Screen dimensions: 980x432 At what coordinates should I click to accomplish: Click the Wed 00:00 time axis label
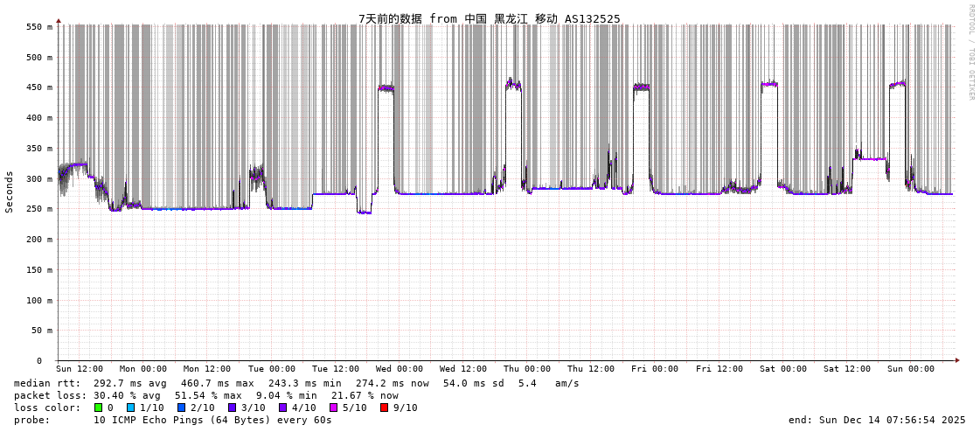400,369
